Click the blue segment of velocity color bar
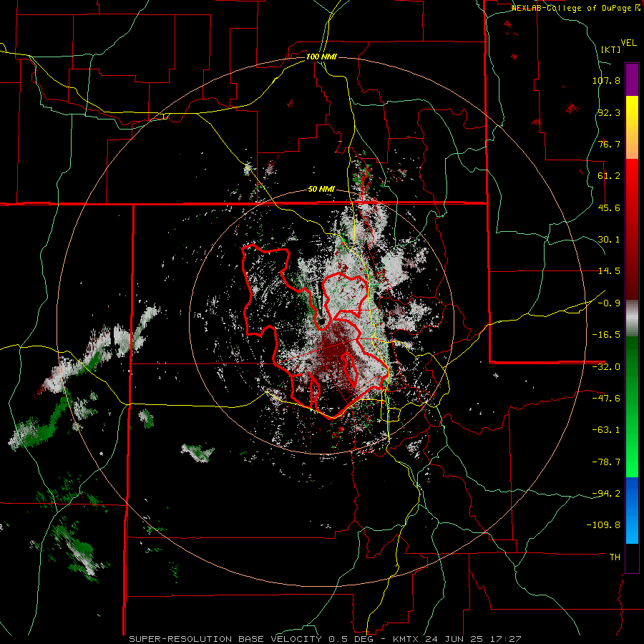The width and height of the screenshot is (644, 644). pos(632,510)
